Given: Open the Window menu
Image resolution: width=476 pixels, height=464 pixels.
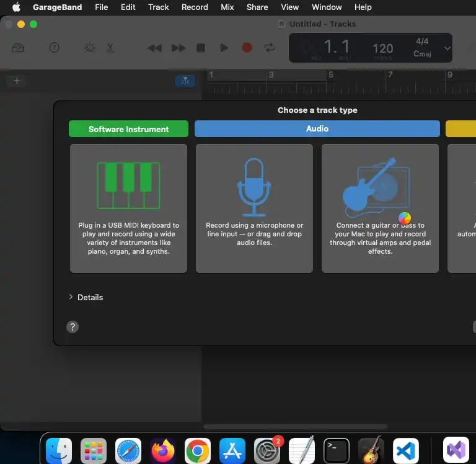Looking at the screenshot, I should [327, 7].
